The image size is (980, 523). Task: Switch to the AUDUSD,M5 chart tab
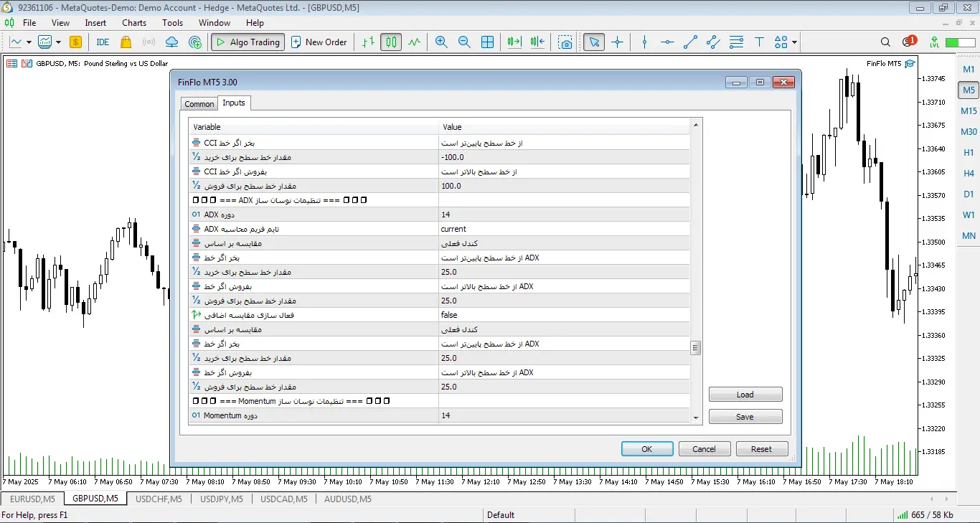(348, 499)
